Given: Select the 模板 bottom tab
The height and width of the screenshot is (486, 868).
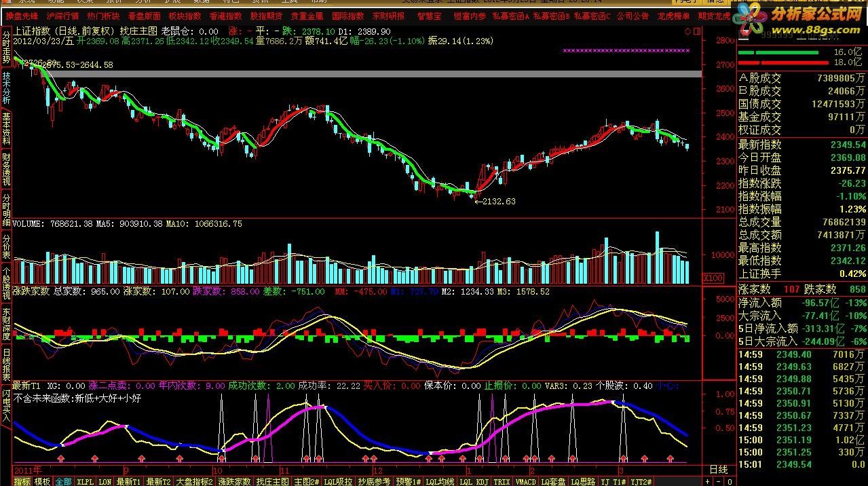Looking at the screenshot, I should [x=42, y=481].
